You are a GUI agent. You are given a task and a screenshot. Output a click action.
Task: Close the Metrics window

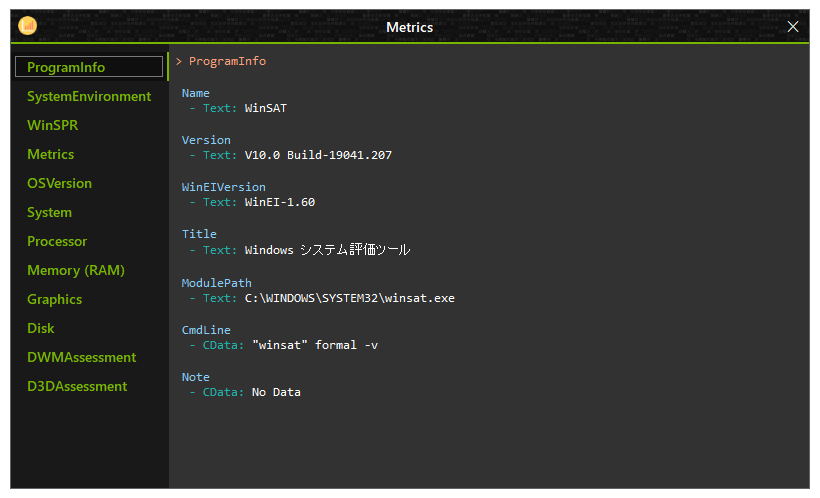(793, 27)
